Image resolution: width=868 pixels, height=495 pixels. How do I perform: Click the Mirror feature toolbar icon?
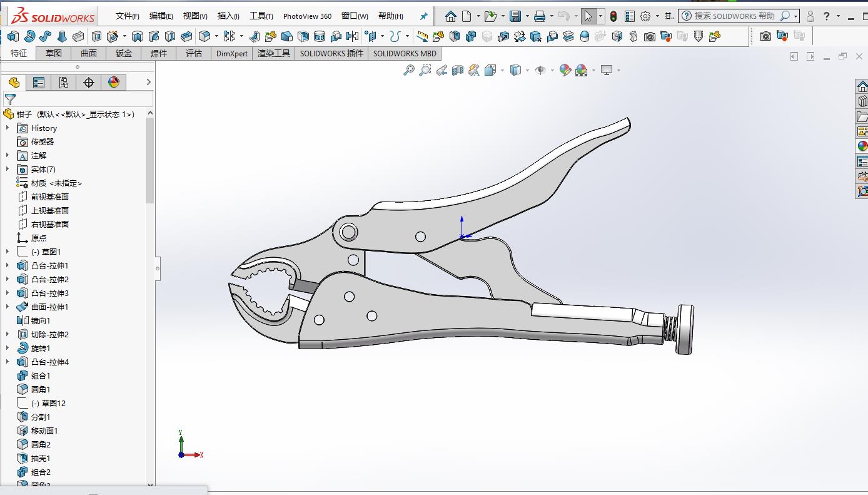coord(352,36)
